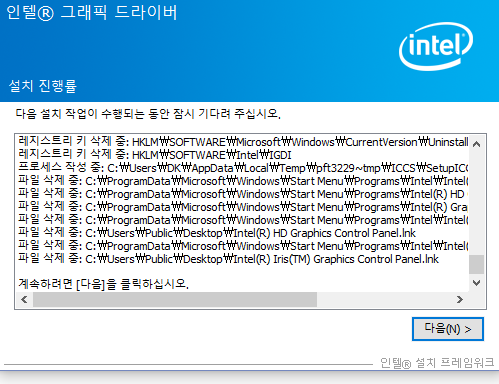Click the horizontal scroll right arrow
499x384 pixels.
[460, 299]
